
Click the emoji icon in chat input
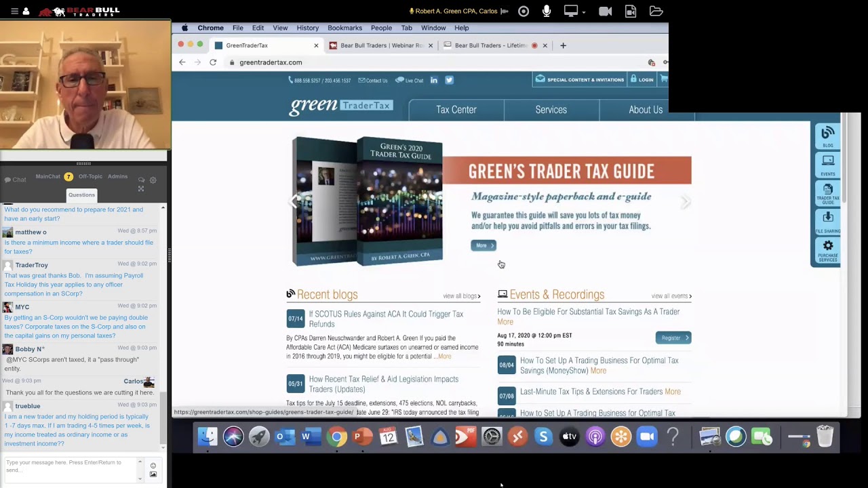tap(153, 466)
